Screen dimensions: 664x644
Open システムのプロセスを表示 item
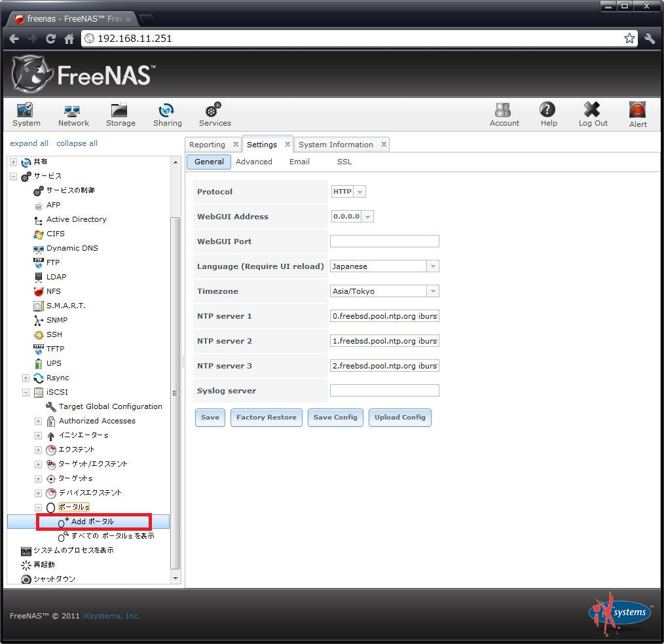[74, 550]
